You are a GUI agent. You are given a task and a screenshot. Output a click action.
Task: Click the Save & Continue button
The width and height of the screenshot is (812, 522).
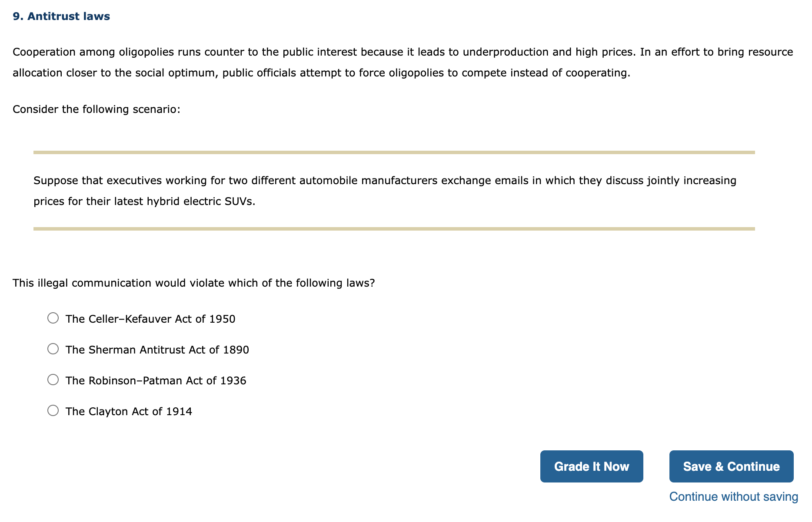coord(732,466)
